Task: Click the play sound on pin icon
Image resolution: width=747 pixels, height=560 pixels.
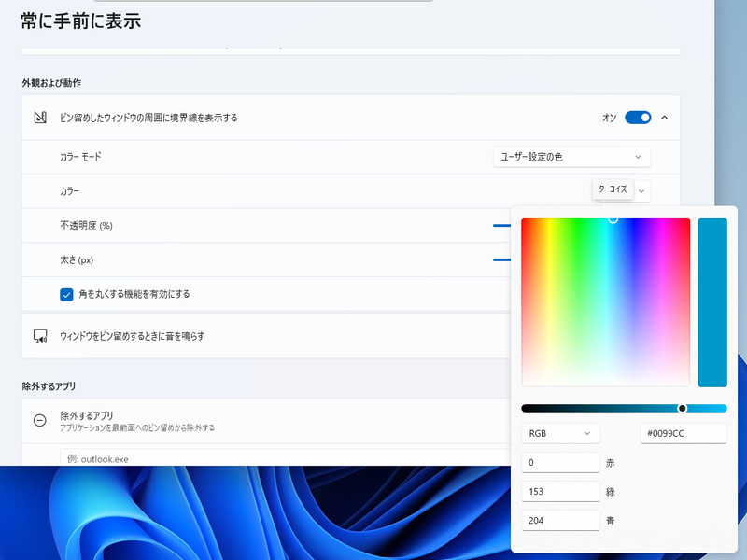Action: tap(40, 336)
